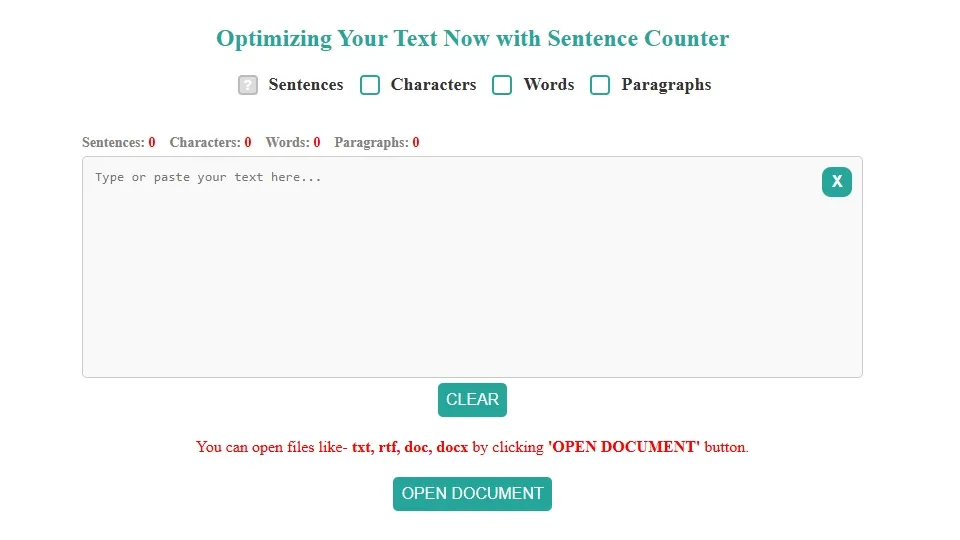Select the Words count readout
The image size is (960, 540).
[x=293, y=143]
